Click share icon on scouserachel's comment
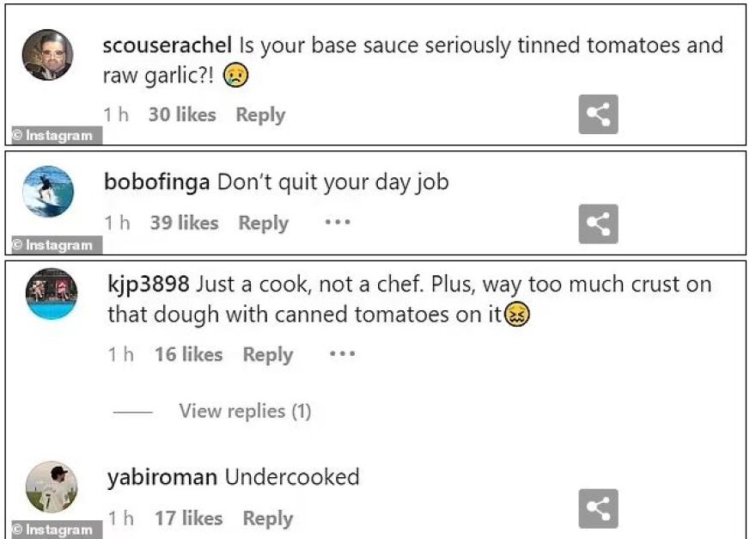 (x=598, y=114)
